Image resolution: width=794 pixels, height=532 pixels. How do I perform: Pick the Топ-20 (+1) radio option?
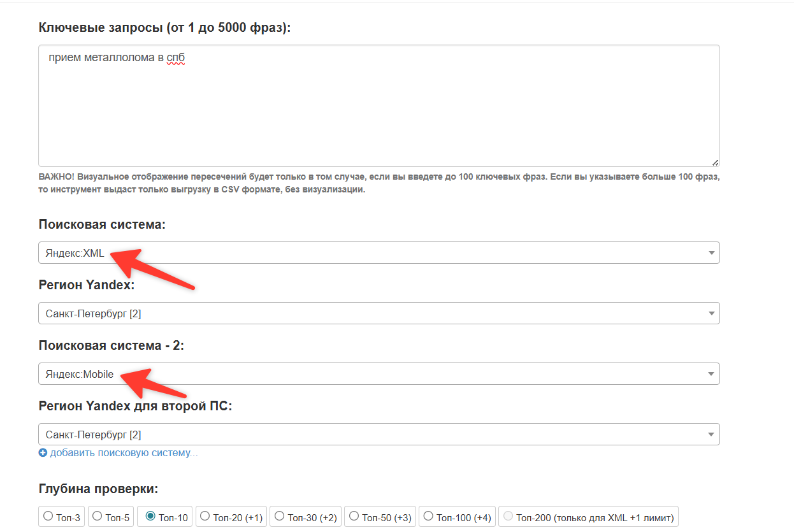pos(205,516)
